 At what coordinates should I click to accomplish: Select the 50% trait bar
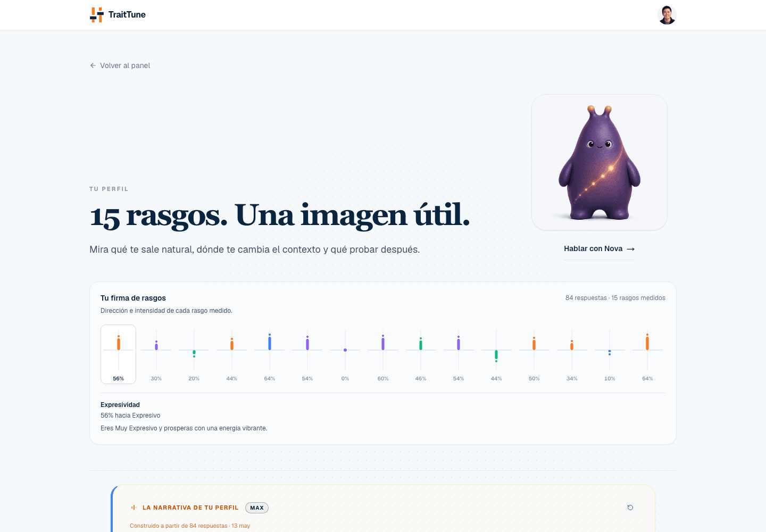[x=534, y=354]
